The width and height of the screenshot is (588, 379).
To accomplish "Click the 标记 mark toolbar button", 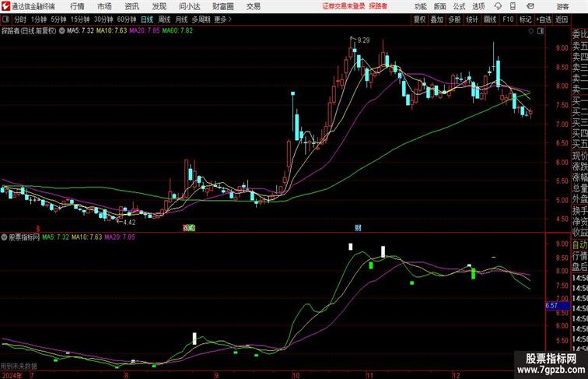I will coord(525,19).
